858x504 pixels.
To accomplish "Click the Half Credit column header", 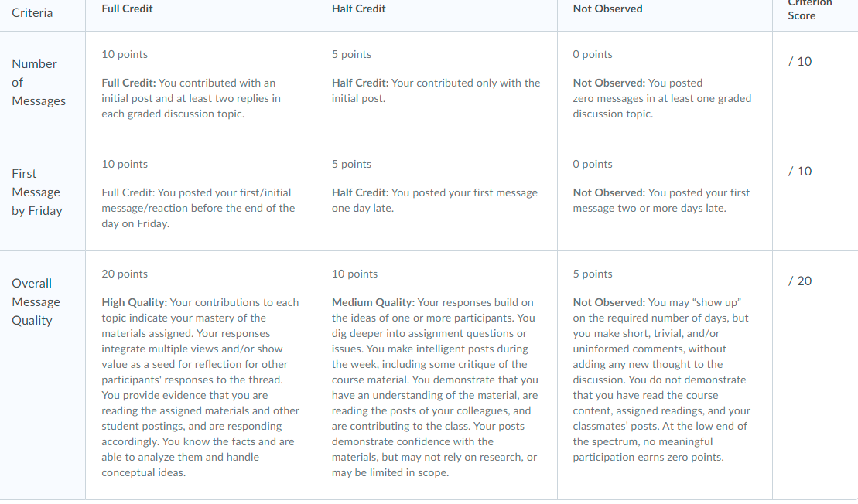I will coord(358,9).
